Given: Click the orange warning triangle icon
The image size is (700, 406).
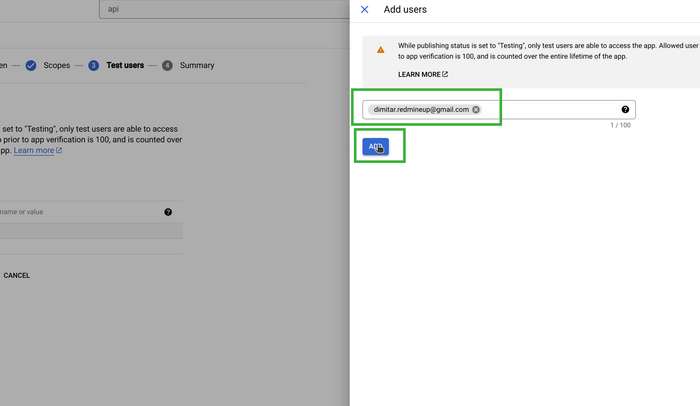Looking at the screenshot, I should pyautogui.click(x=380, y=49).
